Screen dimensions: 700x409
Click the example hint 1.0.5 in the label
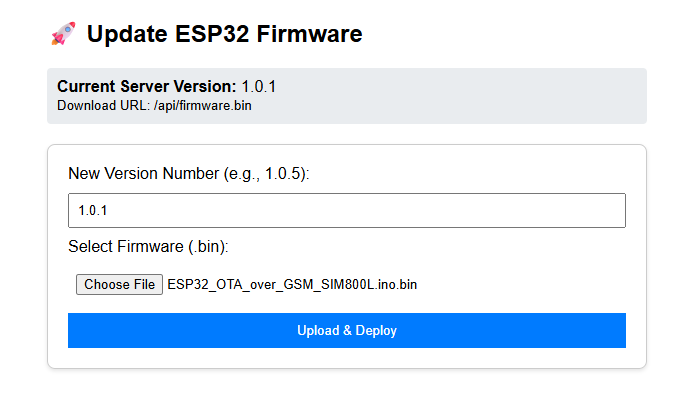tap(285, 174)
